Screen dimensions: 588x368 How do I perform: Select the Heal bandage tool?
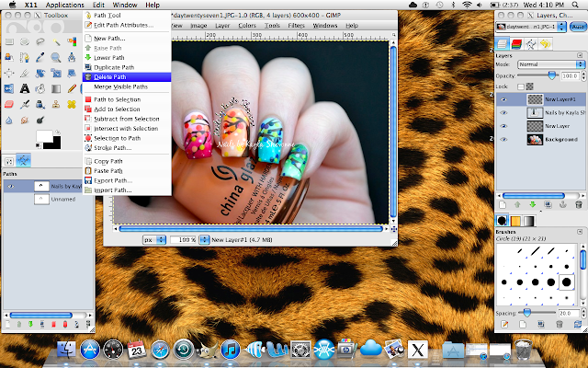[x=72, y=104]
